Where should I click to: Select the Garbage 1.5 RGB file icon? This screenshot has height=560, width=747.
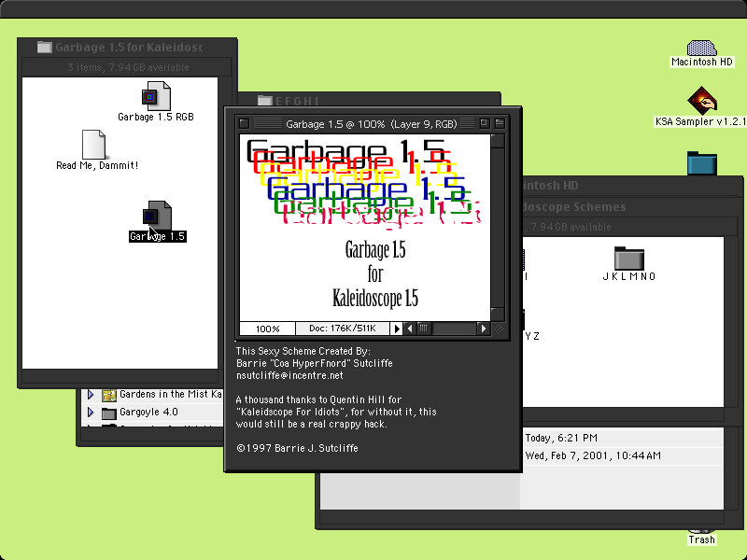pyautogui.click(x=156, y=96)
